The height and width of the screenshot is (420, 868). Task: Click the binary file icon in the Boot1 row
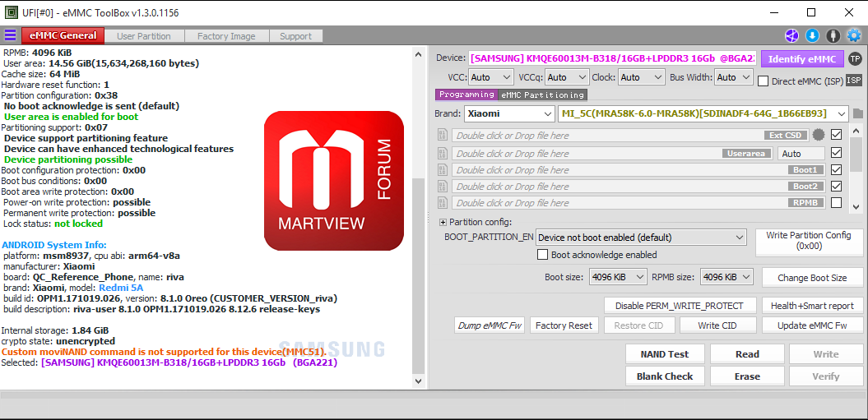(443, 169)
